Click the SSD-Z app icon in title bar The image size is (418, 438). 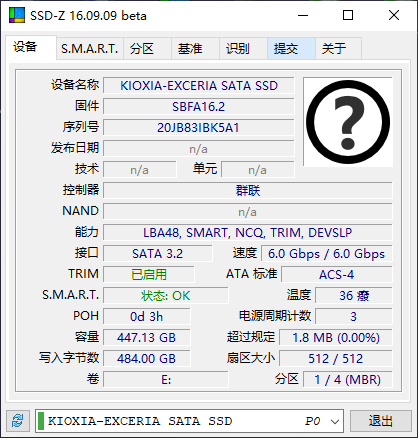pos(17,15)
